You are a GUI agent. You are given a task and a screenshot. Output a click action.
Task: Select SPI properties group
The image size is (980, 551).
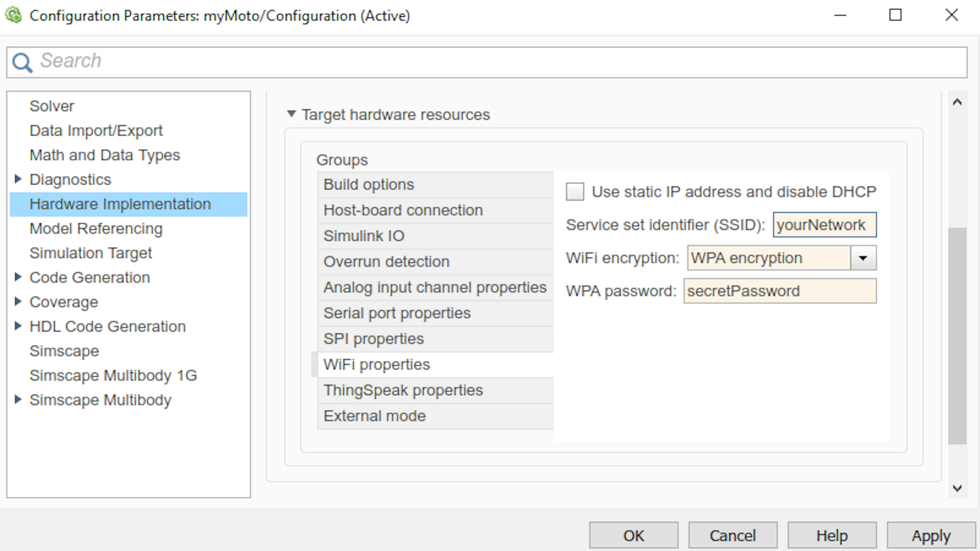pyautogui.click(x=435, y=339)
